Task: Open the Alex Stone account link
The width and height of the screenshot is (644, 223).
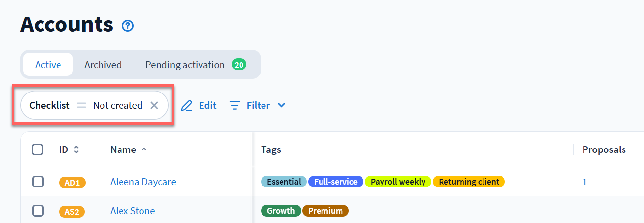Action: [132, 211]
